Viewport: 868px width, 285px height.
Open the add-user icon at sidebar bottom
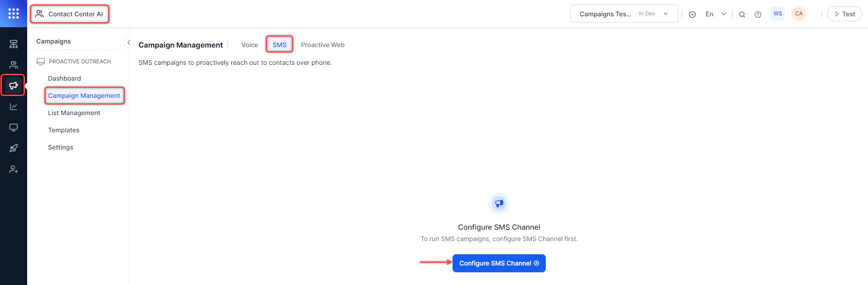pyautogui.click(x=13, y=169)
